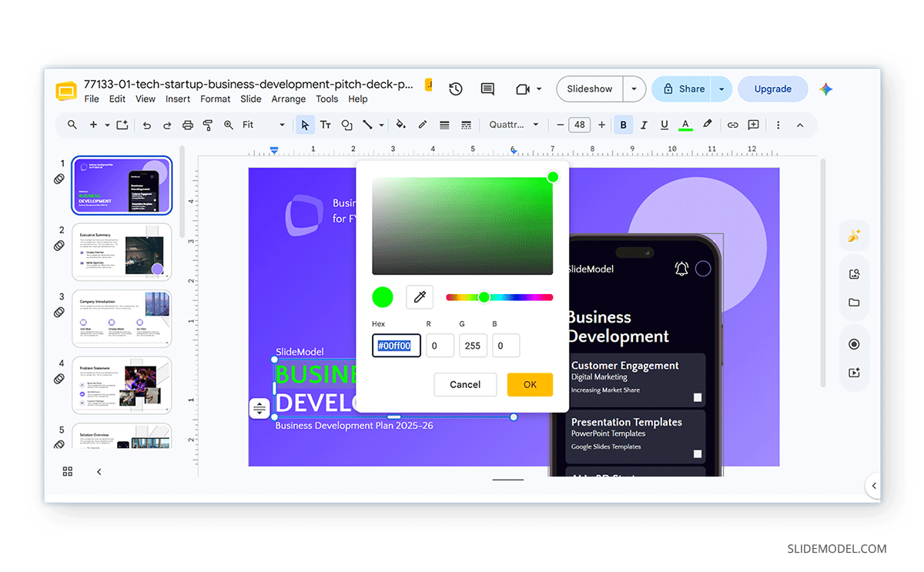Click the hue slider bar

pyautogui.click(x=499, y=297)
